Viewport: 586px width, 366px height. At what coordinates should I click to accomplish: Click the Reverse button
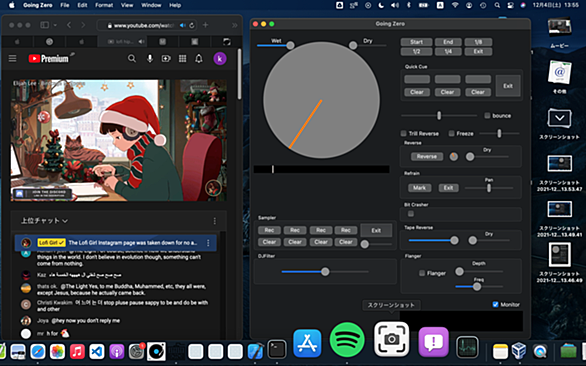click(427, 156)
